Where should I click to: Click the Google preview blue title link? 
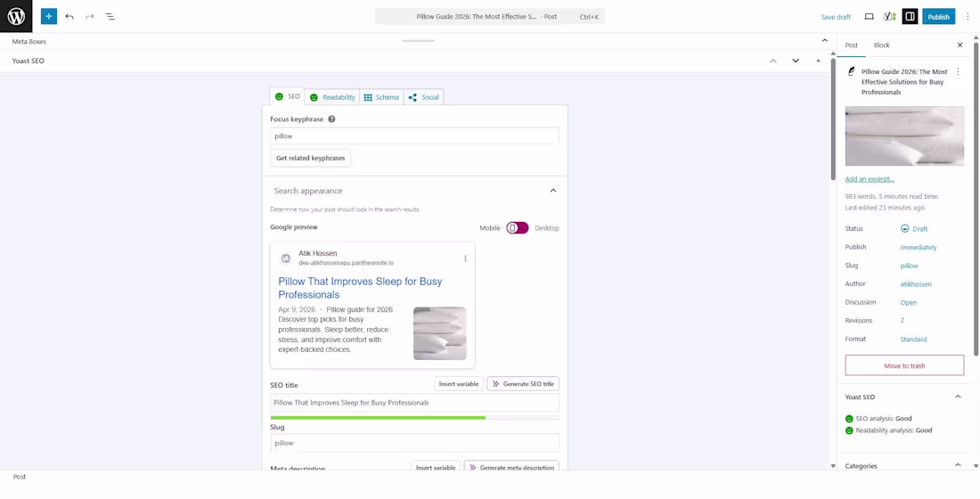pyautogui.click(x=360, y=288)
